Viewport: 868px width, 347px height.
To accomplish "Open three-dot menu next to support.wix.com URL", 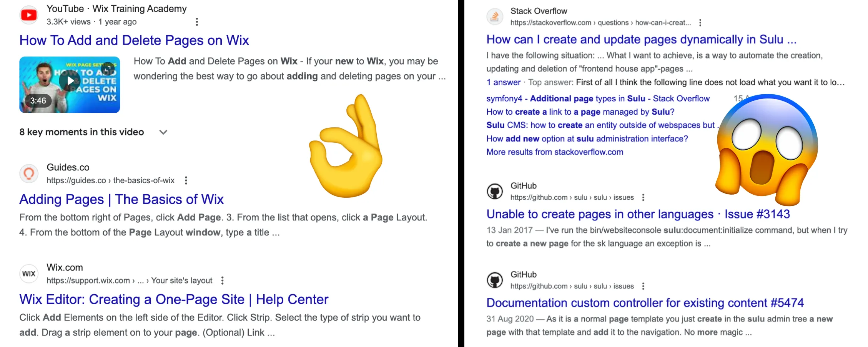I will (222, 280).
